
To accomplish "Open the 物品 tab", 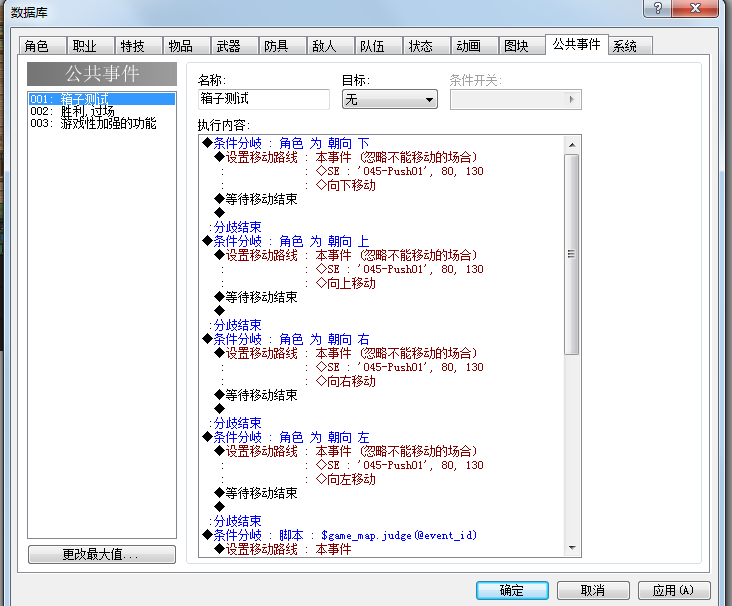I will [x=187, y=46].
